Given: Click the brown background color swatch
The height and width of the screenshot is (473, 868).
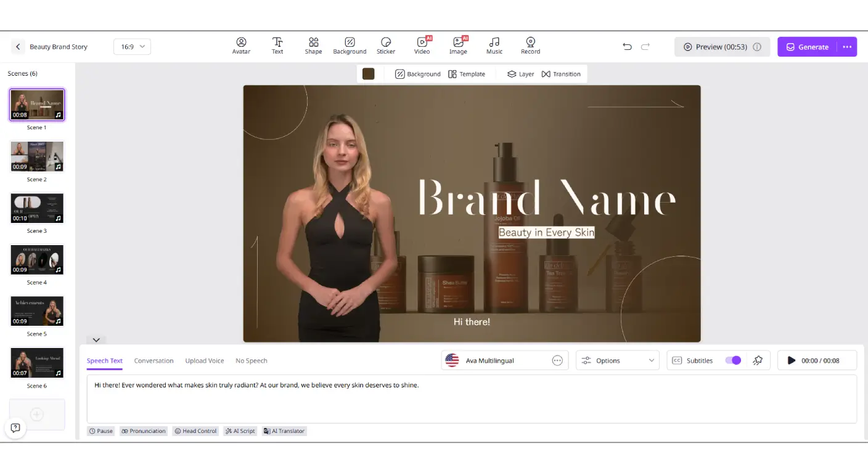Looking at the screenshot, I should (368, 74).
